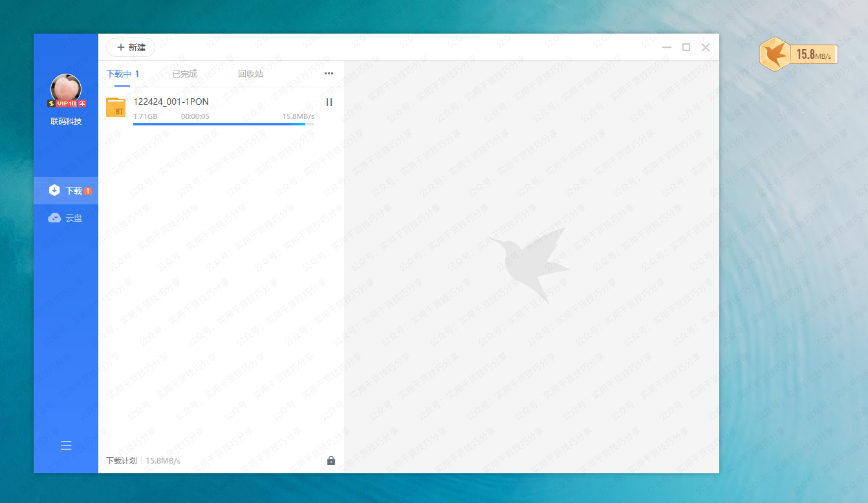Maximize the Xunlei window
Image resolution: width=868 pixels, height=503 pixels.
click(686, 47)
